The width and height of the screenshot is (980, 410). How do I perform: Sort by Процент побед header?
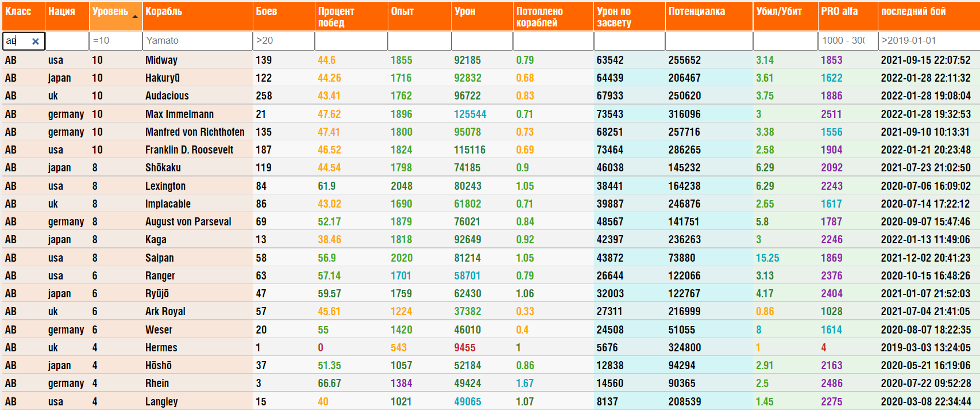pos(337,17)
